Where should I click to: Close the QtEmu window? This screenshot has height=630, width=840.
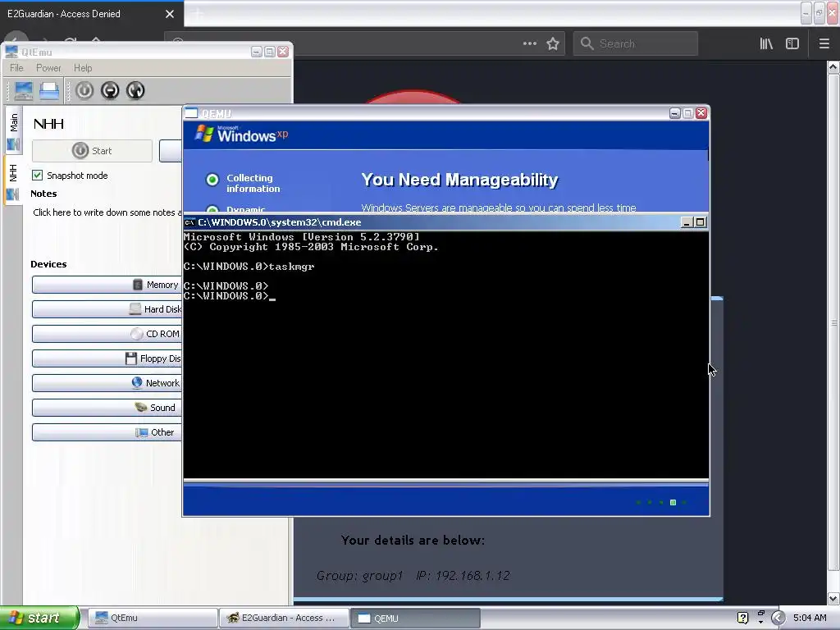point(283,52)
